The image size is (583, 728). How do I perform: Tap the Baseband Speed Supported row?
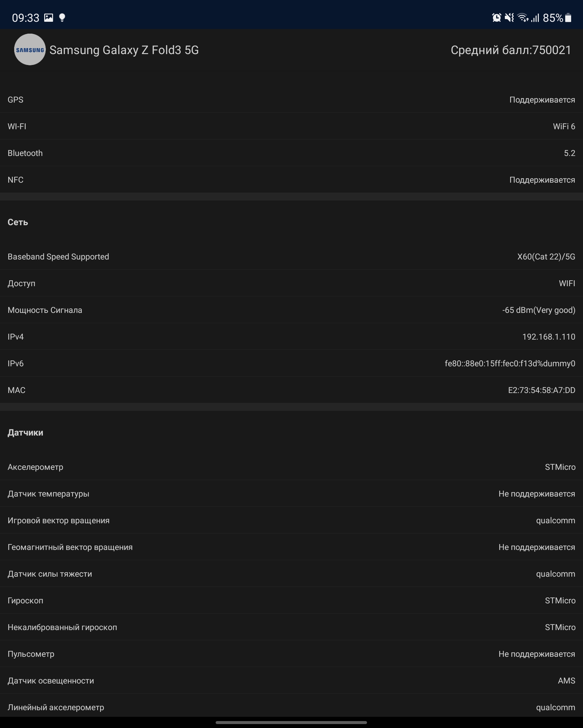point(291,257)
